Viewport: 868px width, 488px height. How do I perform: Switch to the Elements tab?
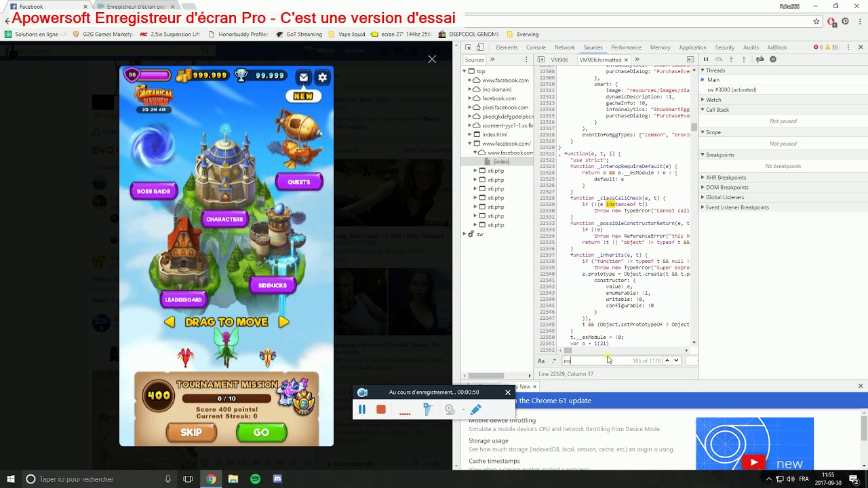pyautogui.click(x=507, y=47)
